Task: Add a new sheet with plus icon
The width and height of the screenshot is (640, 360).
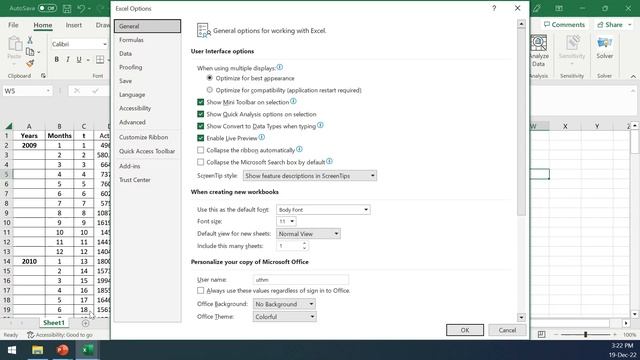Action: pyautogui.click(x=85, y=323)
